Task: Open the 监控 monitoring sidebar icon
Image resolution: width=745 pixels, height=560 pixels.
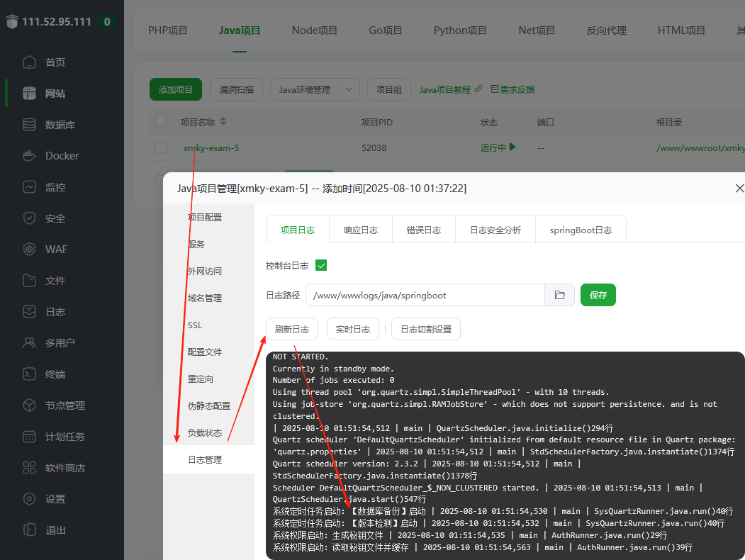Action: pos(30,187)
